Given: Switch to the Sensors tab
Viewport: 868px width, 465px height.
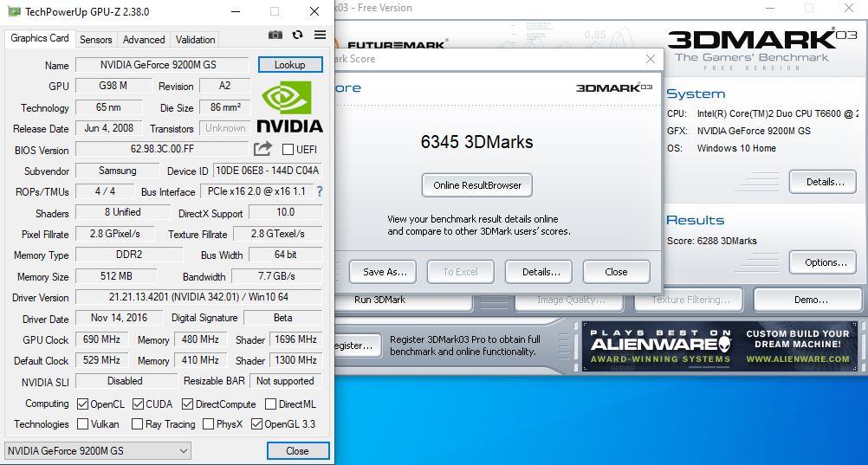Looking at the screenshot, I should pos(96,40).
